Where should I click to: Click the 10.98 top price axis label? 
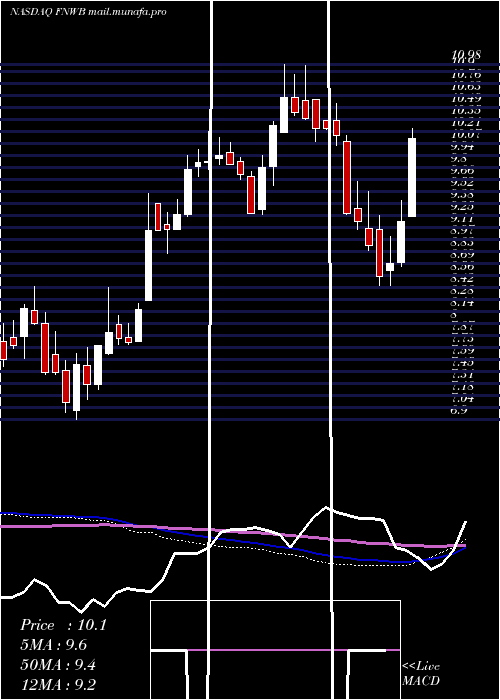[x=466, y=54]
